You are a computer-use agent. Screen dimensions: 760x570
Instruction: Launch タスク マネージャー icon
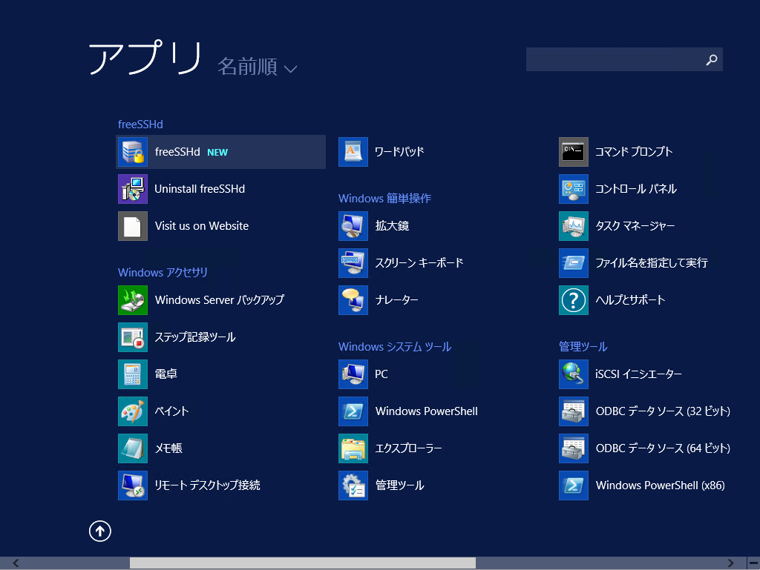[x=573, y=226]
